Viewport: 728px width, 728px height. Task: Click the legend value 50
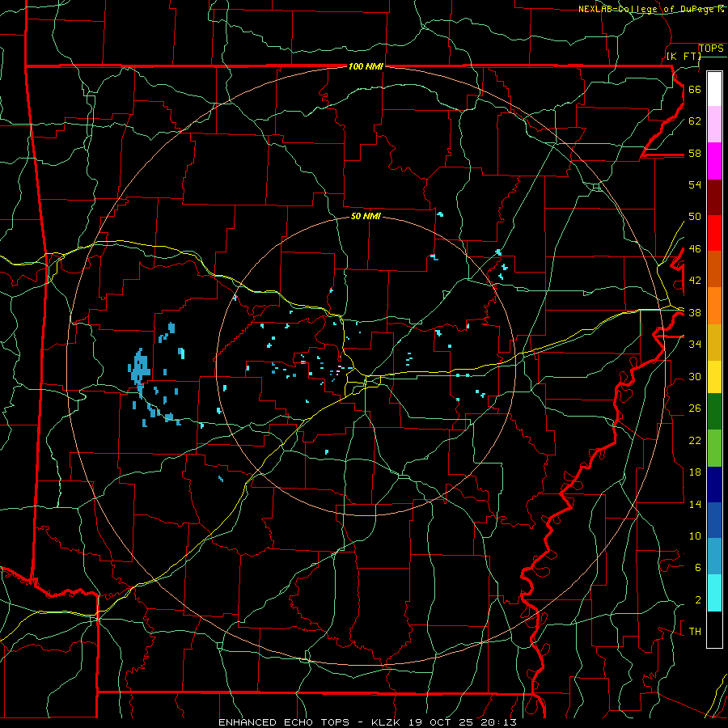point(695,216)
